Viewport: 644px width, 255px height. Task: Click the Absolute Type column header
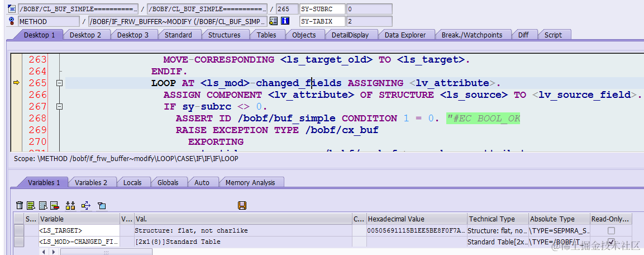(x=559, y=219)
